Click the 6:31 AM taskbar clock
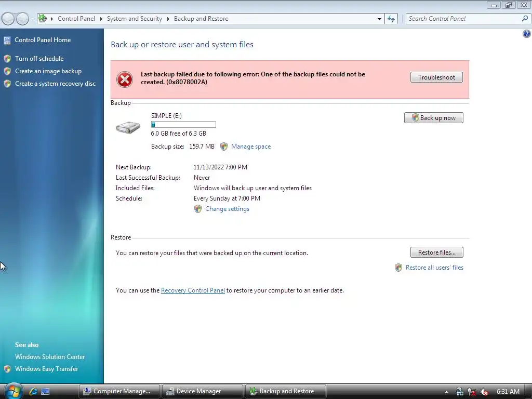532x399 pixels. (508, 392)
